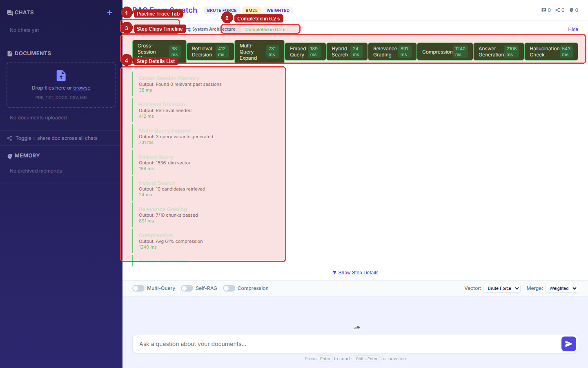The height and width of the screenshot is (368, 588).
Task: Click the file upload icon in drop zone
Action: tap(61, 76)
